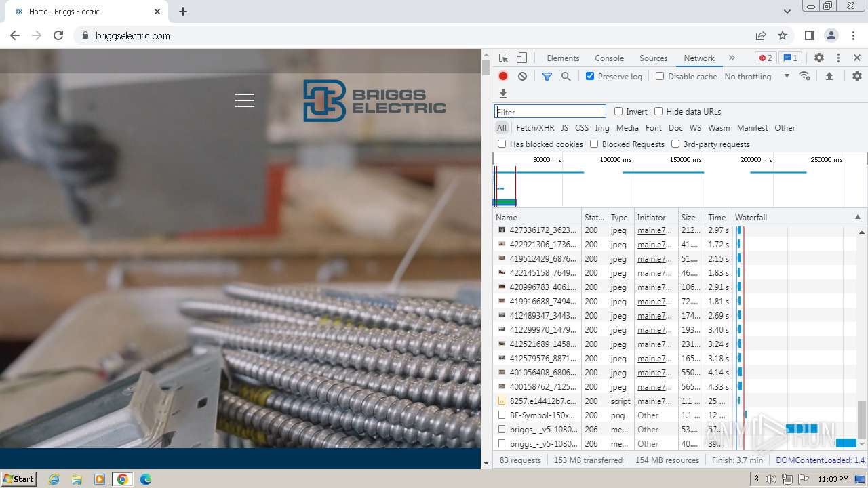The image size is (868, 488).
Task: Click the network overview timeline at 100000 ms
Action: tap(616, 160)
